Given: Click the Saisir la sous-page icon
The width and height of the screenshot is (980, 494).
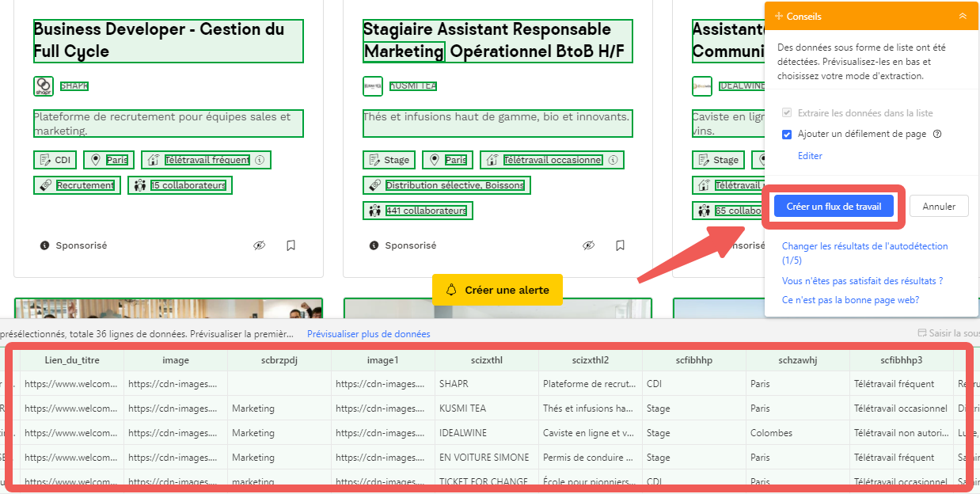Looking at the screenshot, I should point(922,332).
